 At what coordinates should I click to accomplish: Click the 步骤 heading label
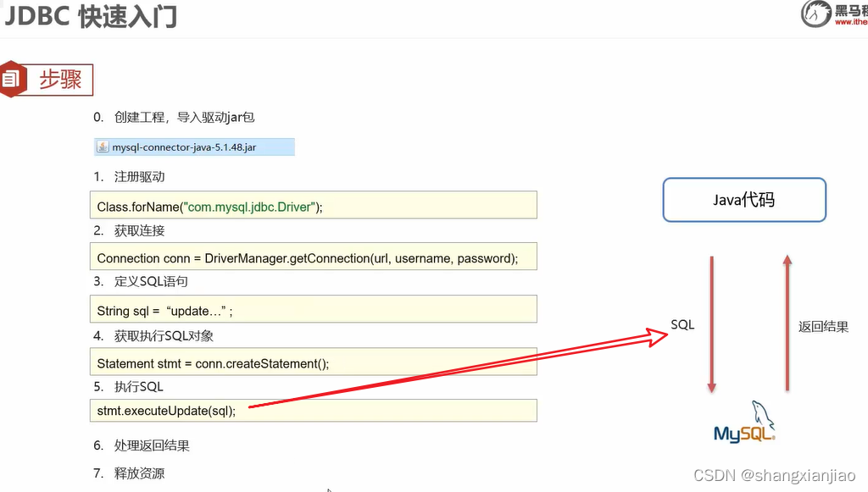(60, 80)
